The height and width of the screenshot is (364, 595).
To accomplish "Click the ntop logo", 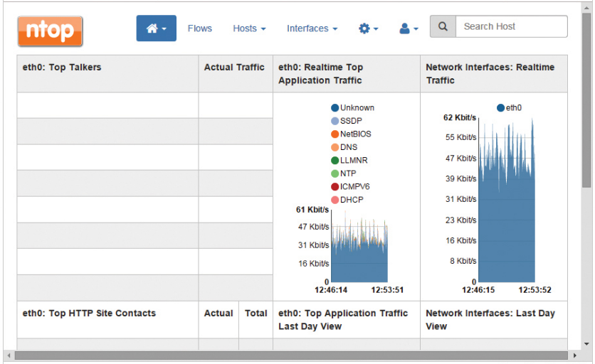I will click(x=50, y=31).
